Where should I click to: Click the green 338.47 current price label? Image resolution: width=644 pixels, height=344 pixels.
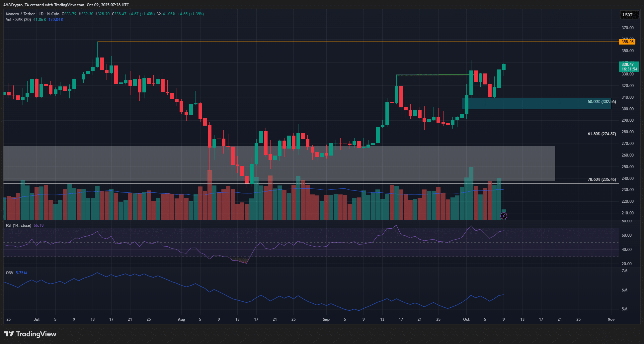629,66
